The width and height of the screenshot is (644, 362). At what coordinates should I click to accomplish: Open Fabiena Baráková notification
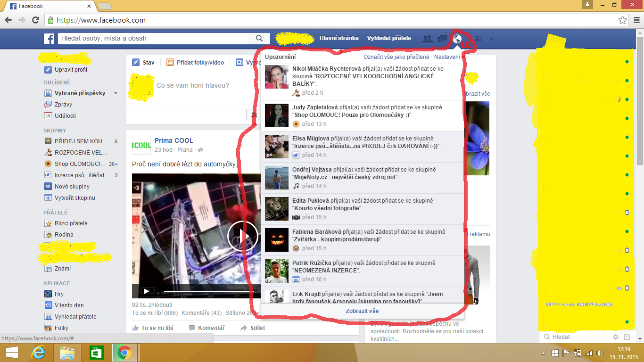pyautogui.click(x=362, y=240)
